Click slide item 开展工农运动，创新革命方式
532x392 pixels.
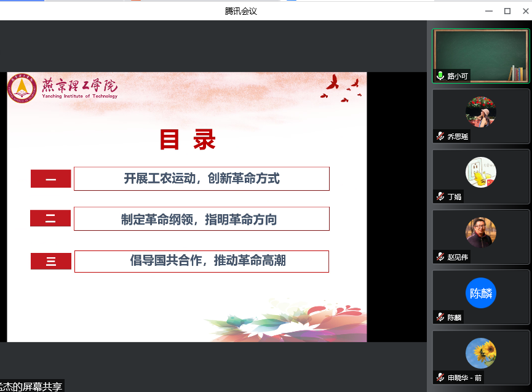tap(202, 178)
